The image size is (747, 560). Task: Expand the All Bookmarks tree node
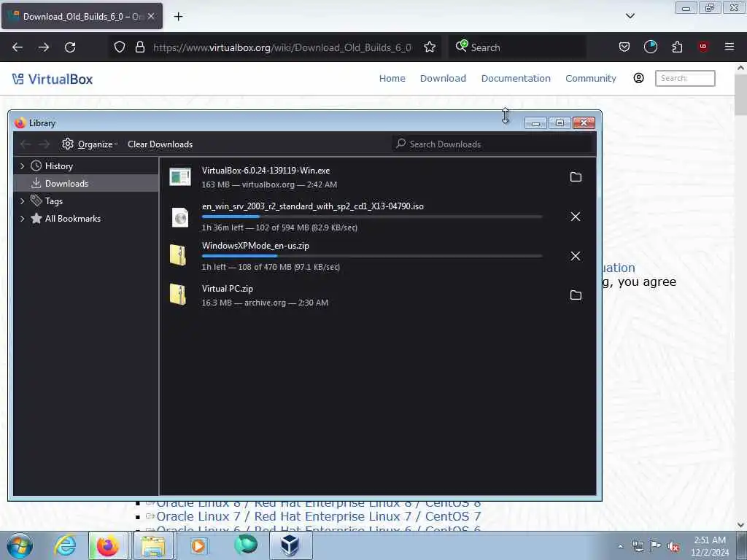(x=22, y=219)
